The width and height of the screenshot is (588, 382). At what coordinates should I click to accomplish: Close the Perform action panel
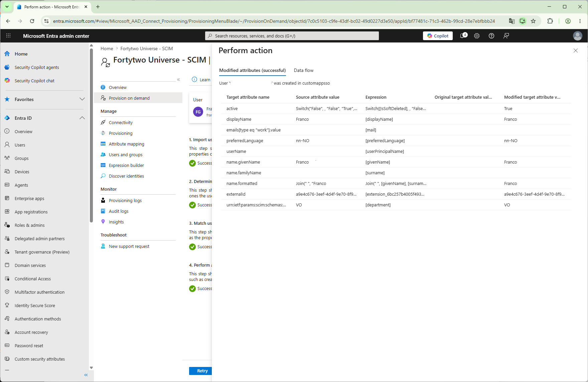click(x=576, y=51)
